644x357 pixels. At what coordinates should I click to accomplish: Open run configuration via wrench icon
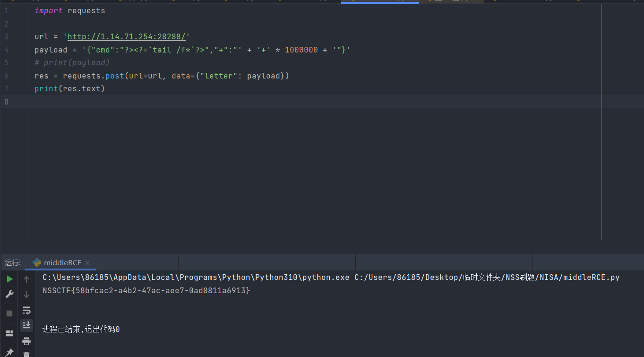point(9,295)
